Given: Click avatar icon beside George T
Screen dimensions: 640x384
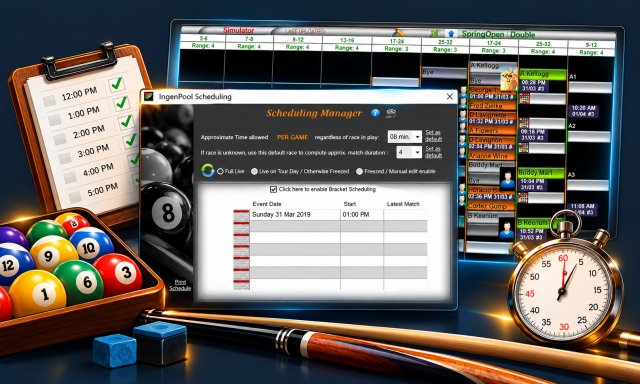Looking at the screenshot, I should tap(463, 91).
